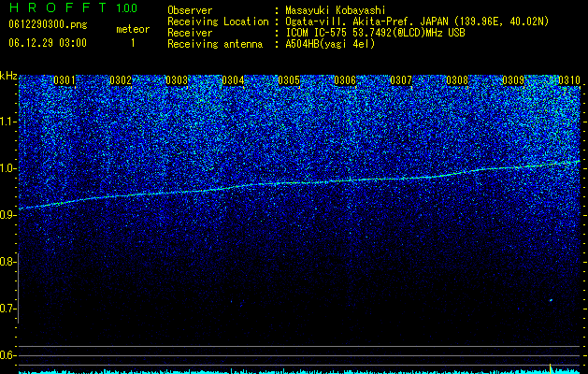The image size is (588, 374).
Task: Click the 0.8 kHz axis label
Action: coord(7,262)
